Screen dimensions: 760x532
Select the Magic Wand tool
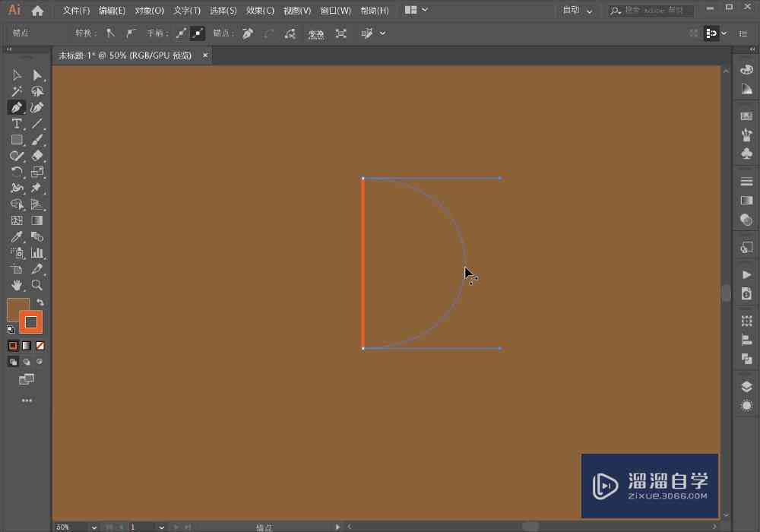17,91
